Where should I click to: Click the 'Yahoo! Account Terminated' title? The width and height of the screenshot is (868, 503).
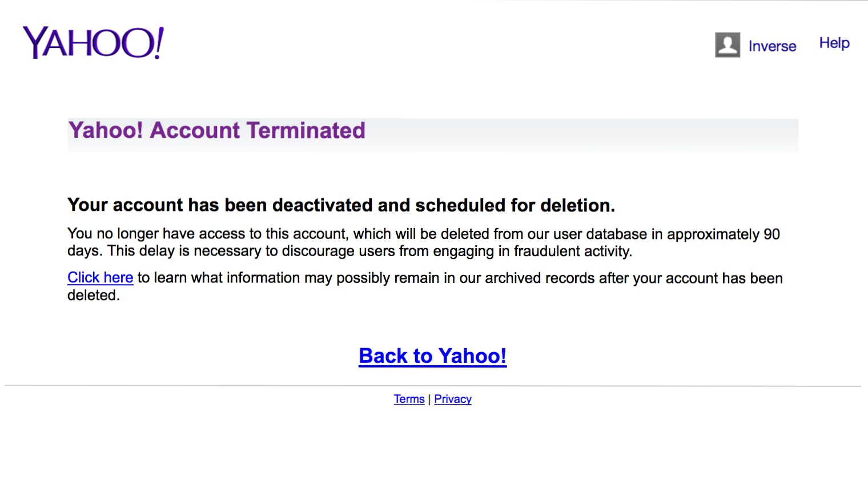[216, 131]
